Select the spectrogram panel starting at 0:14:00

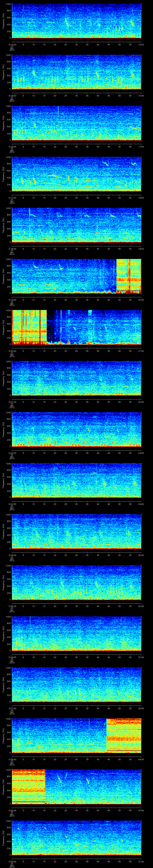tap(76, 21)
